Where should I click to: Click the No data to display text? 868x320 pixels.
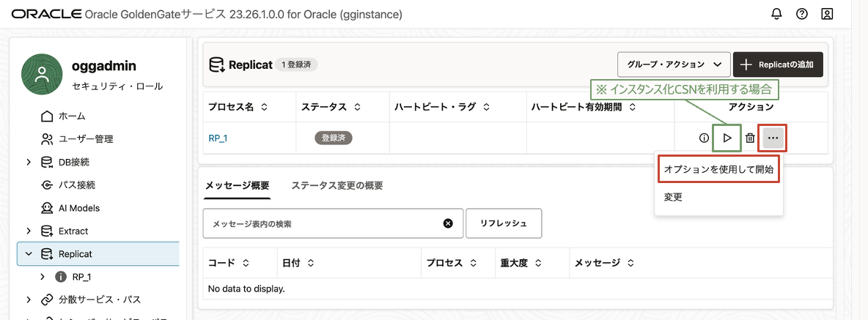[246, 289]
